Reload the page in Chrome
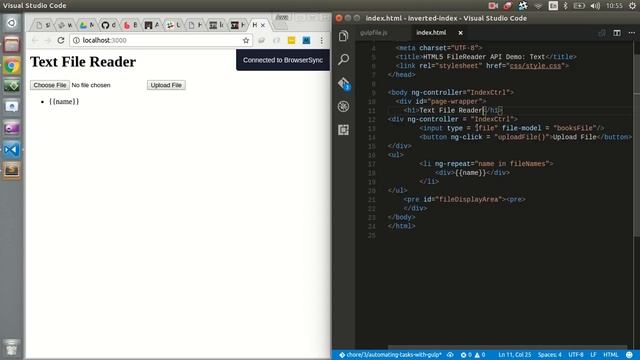 61,40
